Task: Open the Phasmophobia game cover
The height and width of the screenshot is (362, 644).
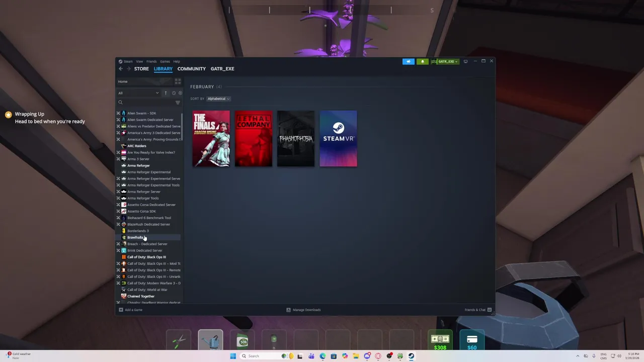Action: [x=296, y=138]
